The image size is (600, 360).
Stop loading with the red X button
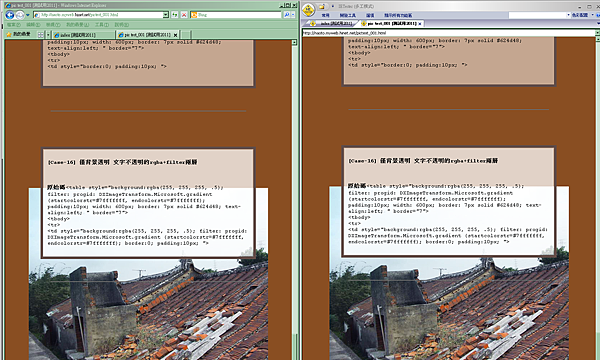click(184, 15)
